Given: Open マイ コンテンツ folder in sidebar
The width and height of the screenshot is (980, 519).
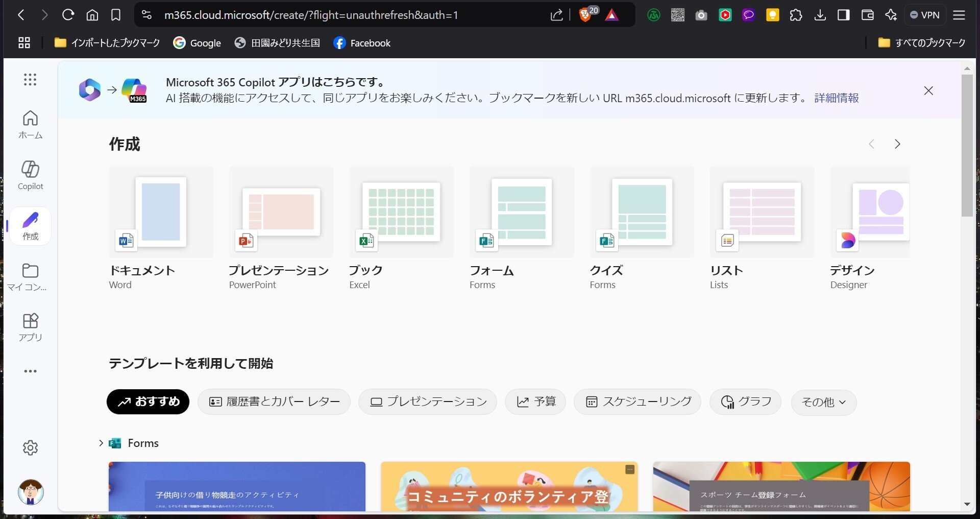Looking at the screenshot, I should [x=27, y=277].
